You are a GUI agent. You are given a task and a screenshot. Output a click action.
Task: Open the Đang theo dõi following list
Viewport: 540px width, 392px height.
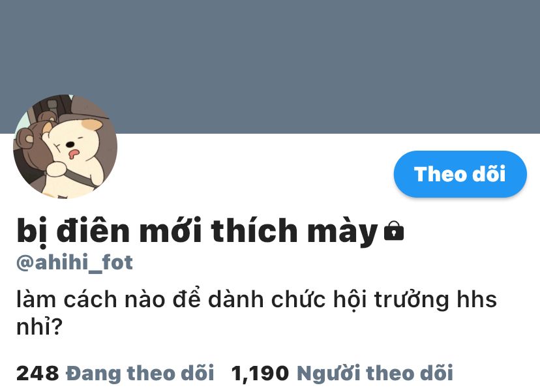(x=140, y=373)
